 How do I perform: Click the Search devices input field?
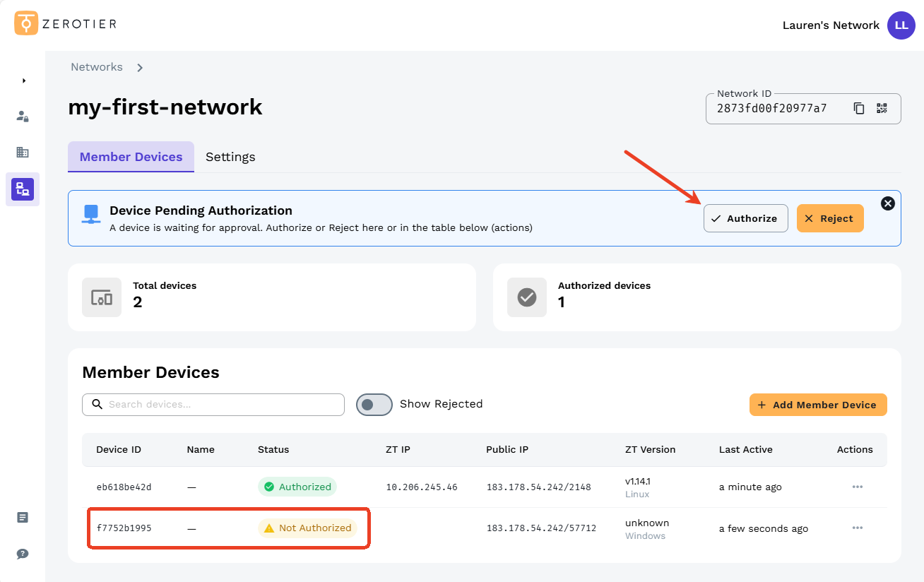point(213,404)
